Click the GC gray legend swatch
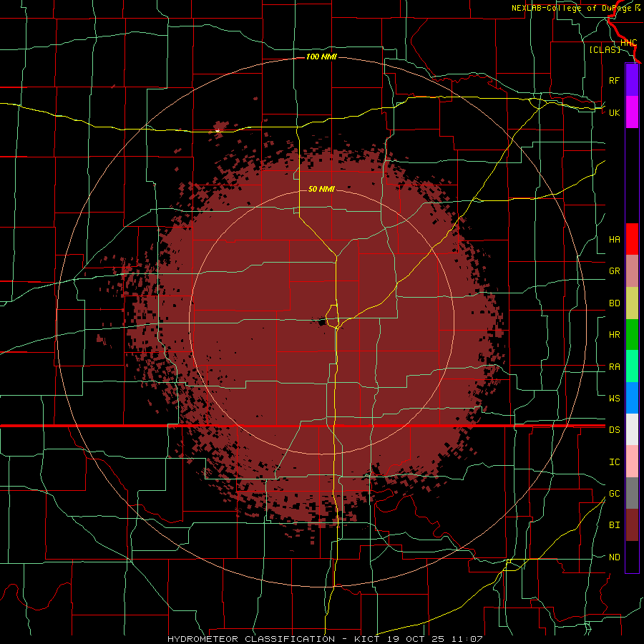This screenshot has width=644, height=644. click(632, 493)
